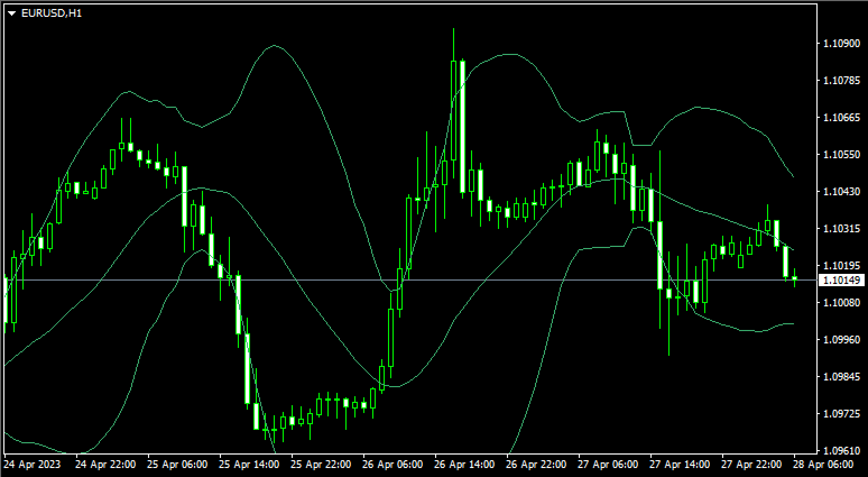Click the 1.10080 price axis label

[842, 302]
